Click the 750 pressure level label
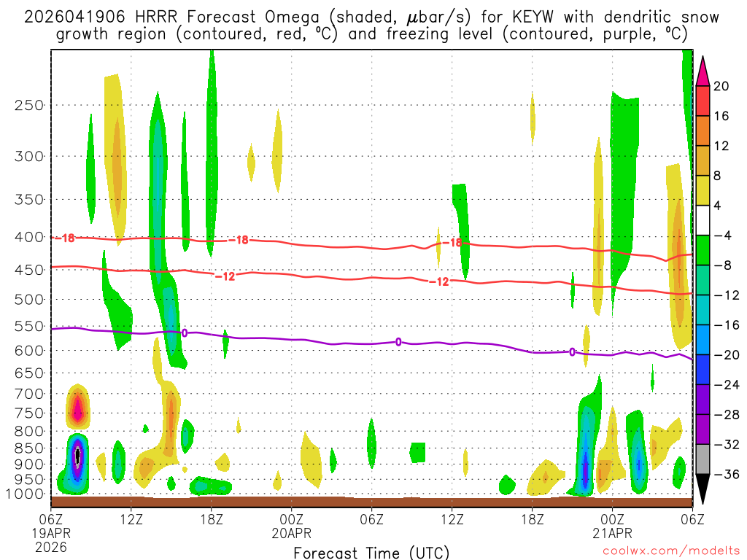Screen dimensions: 747x560 (x=29, y=413)
